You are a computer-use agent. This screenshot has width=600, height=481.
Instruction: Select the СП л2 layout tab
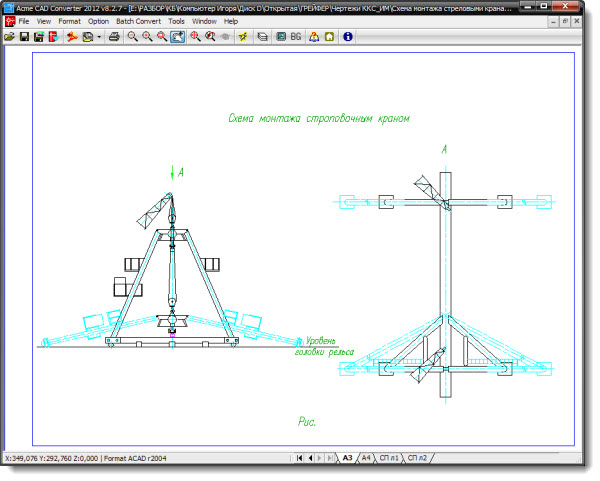(x=417, y=458)
